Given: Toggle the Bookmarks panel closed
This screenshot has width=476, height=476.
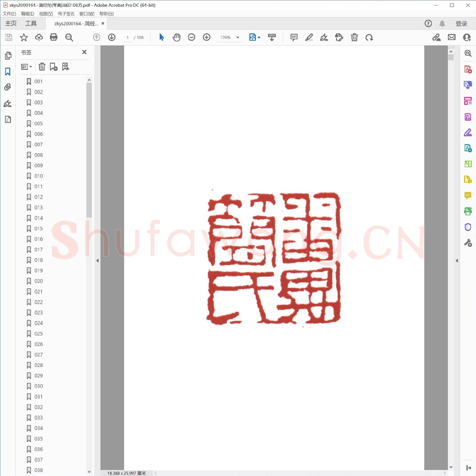Looking at the screenshot, I should tap(84, 52).
